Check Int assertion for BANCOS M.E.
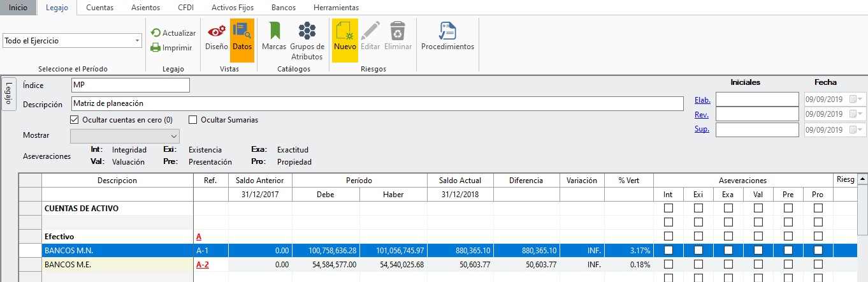This screenshot has width=868, height=282. [x=669, y=265]
